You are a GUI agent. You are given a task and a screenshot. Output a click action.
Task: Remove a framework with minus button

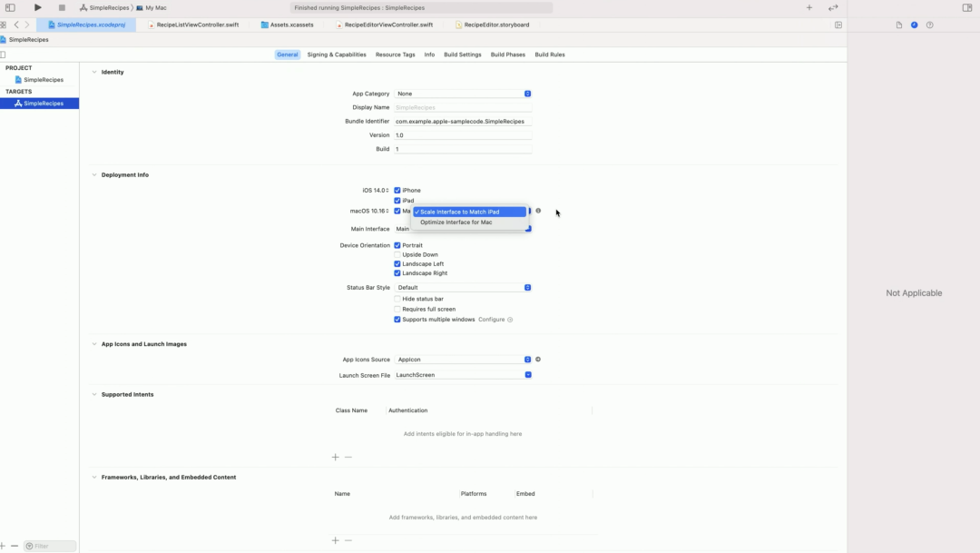[x=348, y=540]
